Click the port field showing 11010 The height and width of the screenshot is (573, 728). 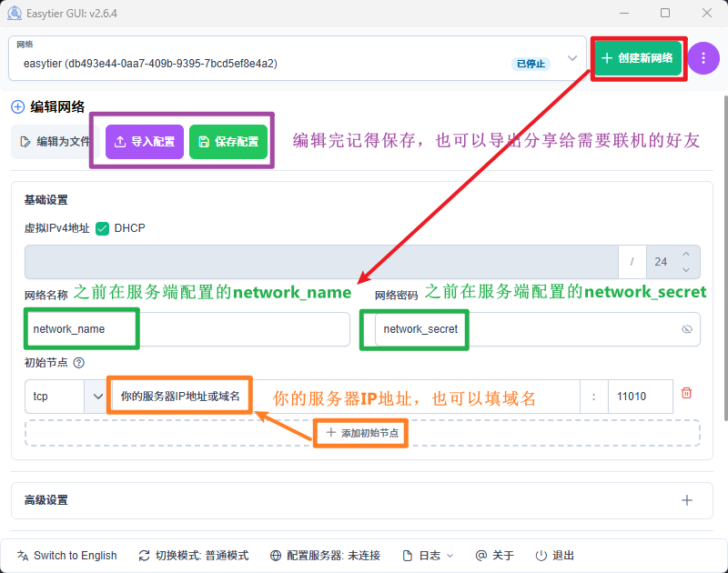click(x=641, y=397)
